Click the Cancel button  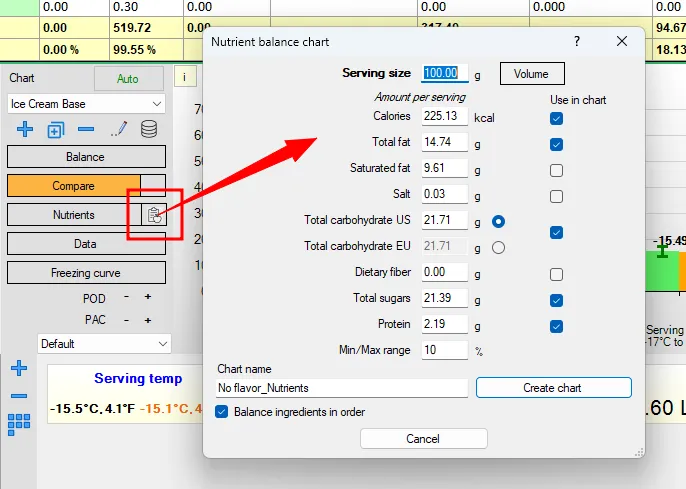coord(424,439)
